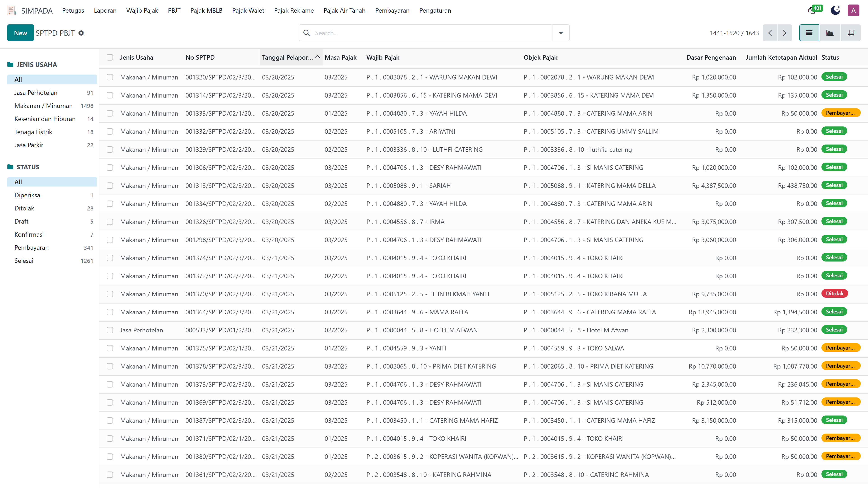The height and width of the screenshot is (488, 868).
Task: Toggle dark mode moon icon
Action: coord(835,10)
